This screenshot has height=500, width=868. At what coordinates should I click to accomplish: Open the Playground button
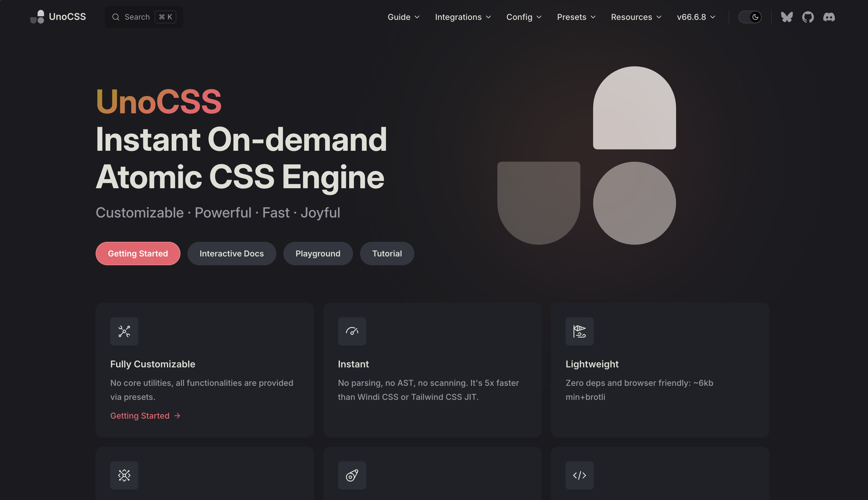(x=318, y=254)
